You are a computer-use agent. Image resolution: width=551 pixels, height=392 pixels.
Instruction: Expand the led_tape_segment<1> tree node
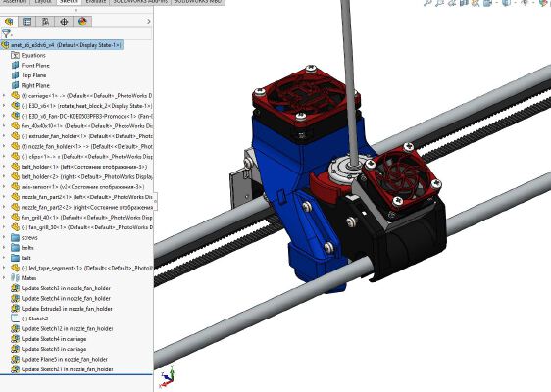[x=4, y=268]
